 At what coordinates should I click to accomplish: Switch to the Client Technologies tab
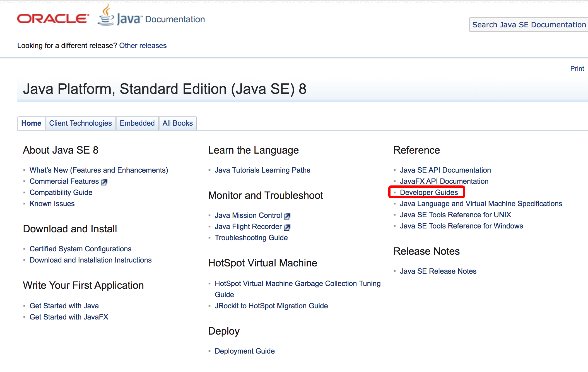point(80,123)
